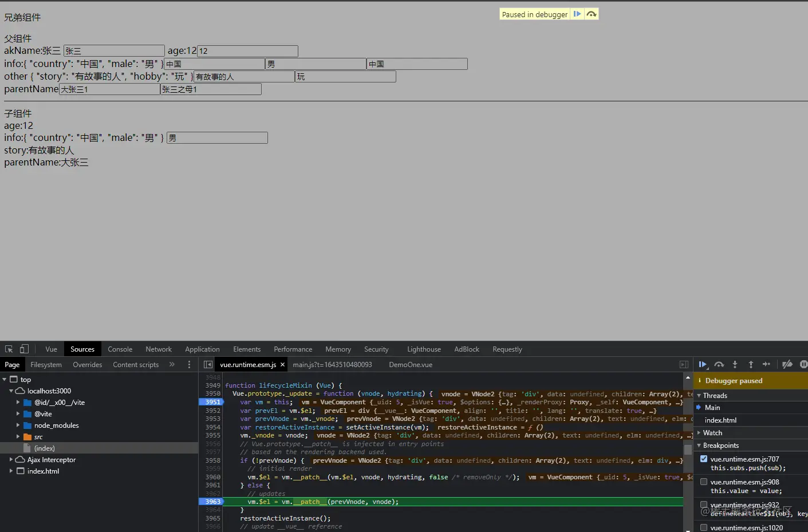The height and width of the screenshot is (532, 808).
Task: Disable breakpoint at vue.runtime.esm.js:707
Action: click(x=704, y=459)
